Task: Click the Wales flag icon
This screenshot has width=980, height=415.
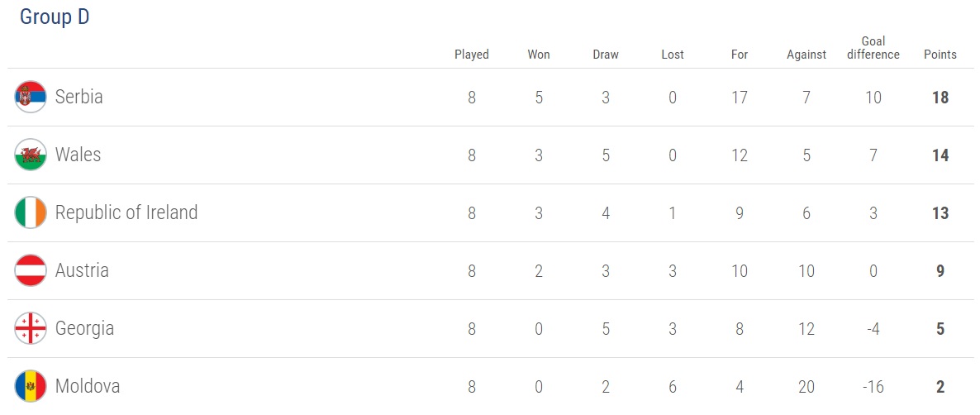Action: (31, 155)
